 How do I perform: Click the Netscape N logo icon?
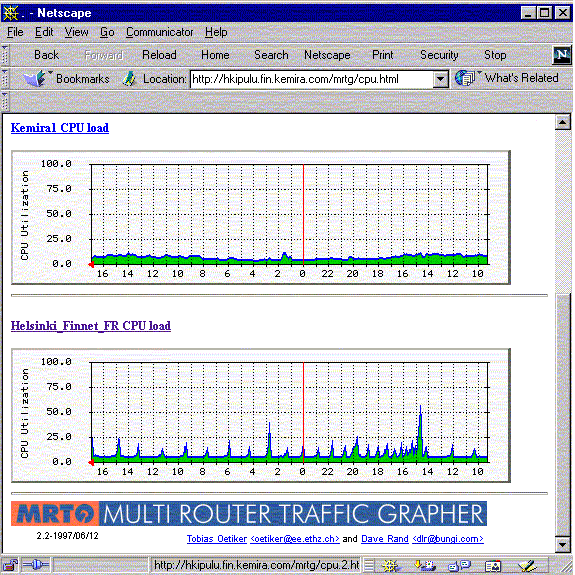(x=561, y=55)
